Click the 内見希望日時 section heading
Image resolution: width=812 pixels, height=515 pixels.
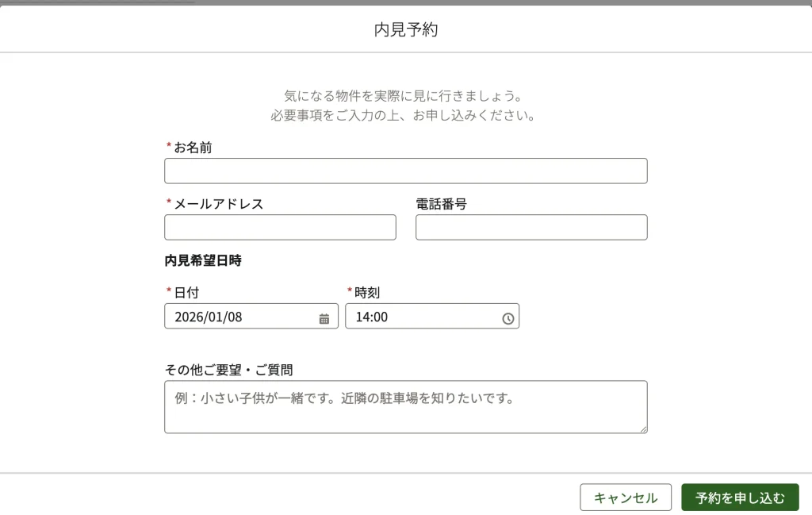pos(203,260)
